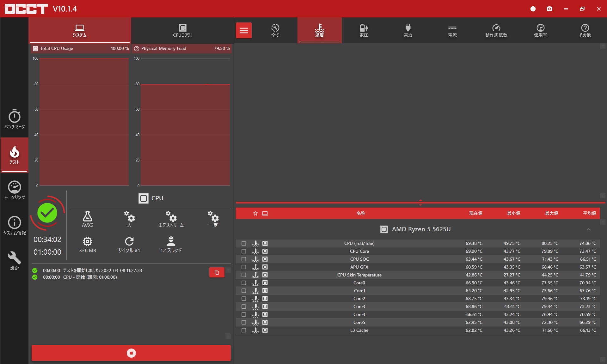Click the log entry テストを開始しました
This screenshot has width=607, height=364.
pyautogui.click(x=102, y=270)
